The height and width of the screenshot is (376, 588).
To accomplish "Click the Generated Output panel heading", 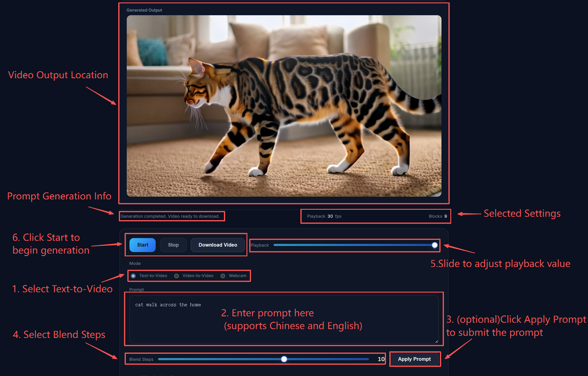I will pyautogui.click(x=144, y=10).
